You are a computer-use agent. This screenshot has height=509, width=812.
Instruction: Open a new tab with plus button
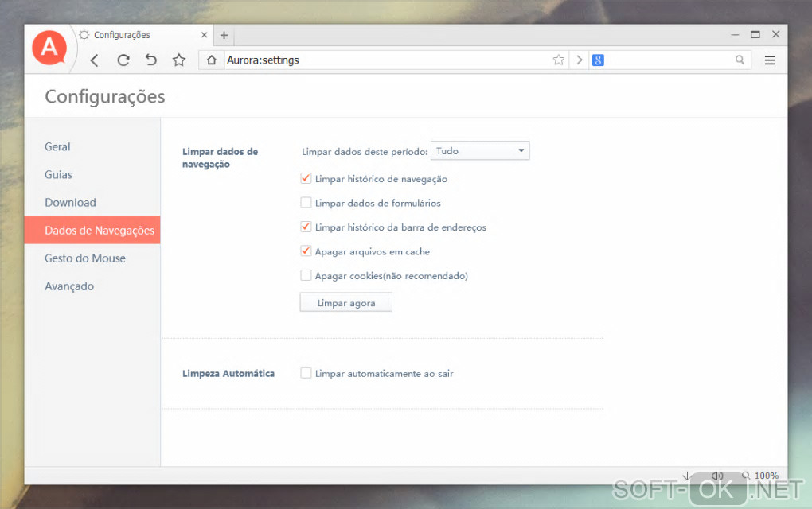(224, 35)
